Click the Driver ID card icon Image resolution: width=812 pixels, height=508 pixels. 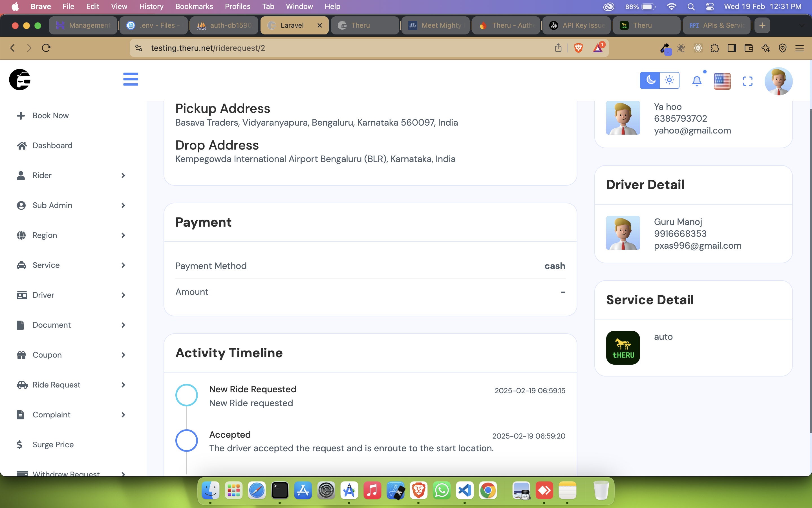pyautogui.click(x=22, y=295)
